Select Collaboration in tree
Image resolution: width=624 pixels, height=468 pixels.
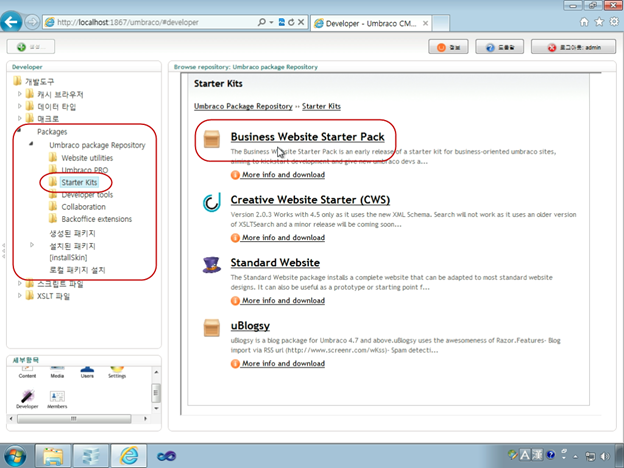tap(84, 207)
